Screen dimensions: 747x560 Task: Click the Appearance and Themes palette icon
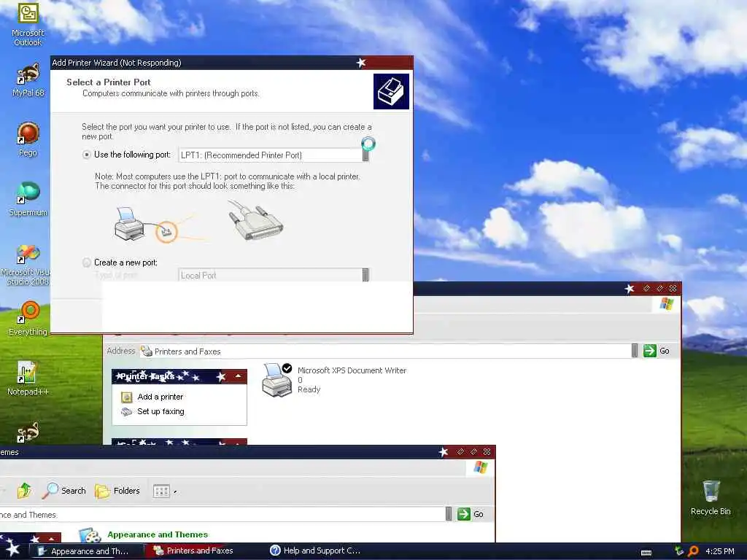click(90, 535)
